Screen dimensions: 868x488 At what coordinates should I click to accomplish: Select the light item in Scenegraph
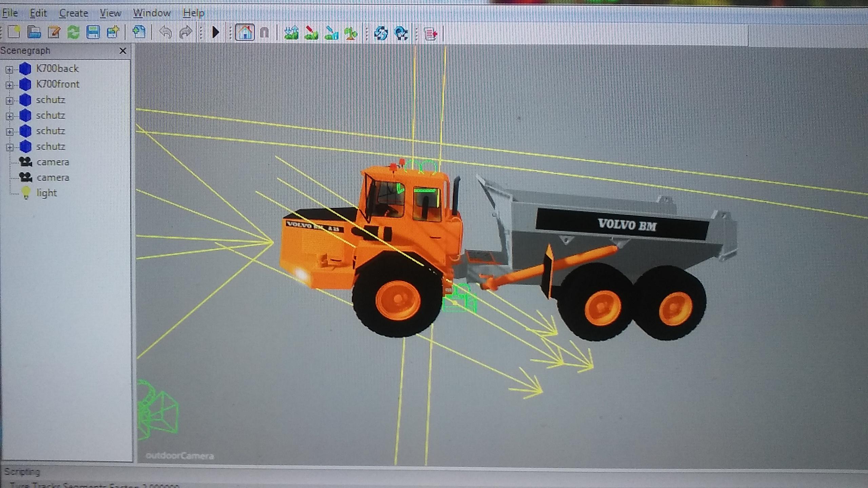pyautogui.click(x=46, y=193)
